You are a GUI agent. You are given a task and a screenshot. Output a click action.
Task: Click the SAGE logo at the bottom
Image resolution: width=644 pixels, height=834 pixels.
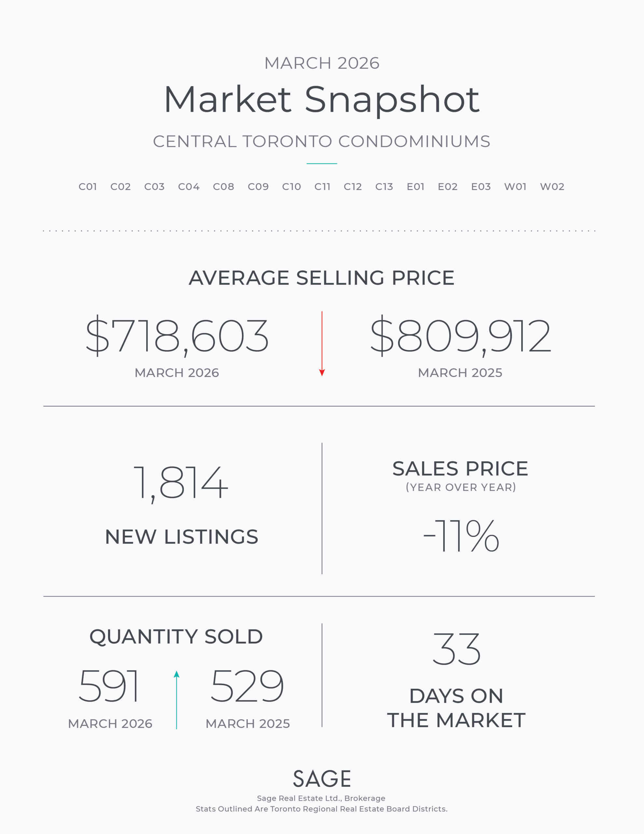(322, 779)
